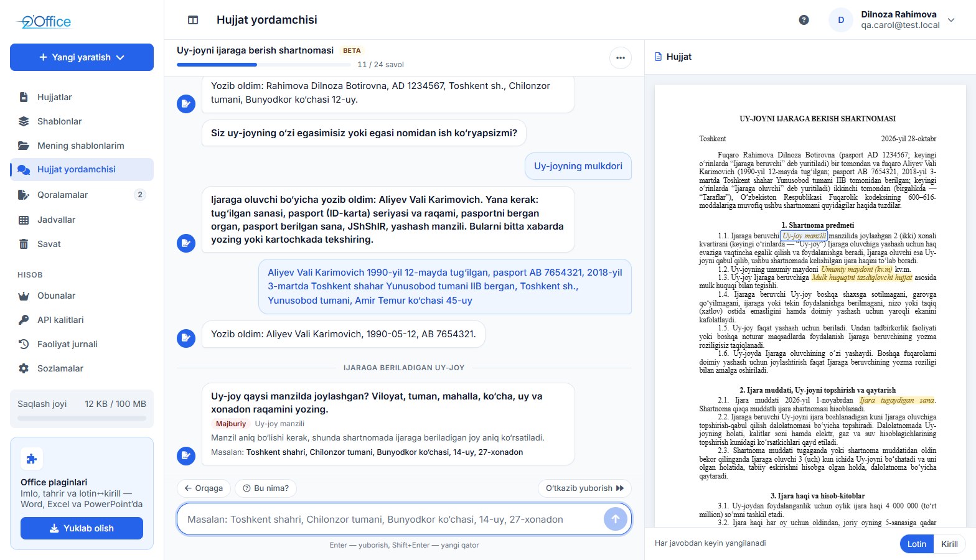
Task: Click the Orqaga back button
Action: click(204, 488)
